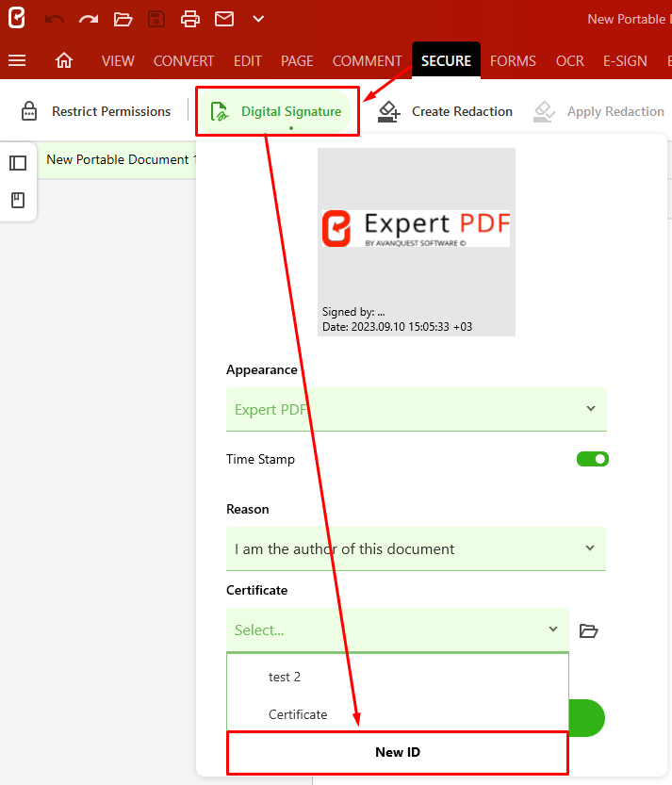Toggle the Time Stamp switch
The width and height of the screenshot is (672, 785).
(x=593, y=459)
